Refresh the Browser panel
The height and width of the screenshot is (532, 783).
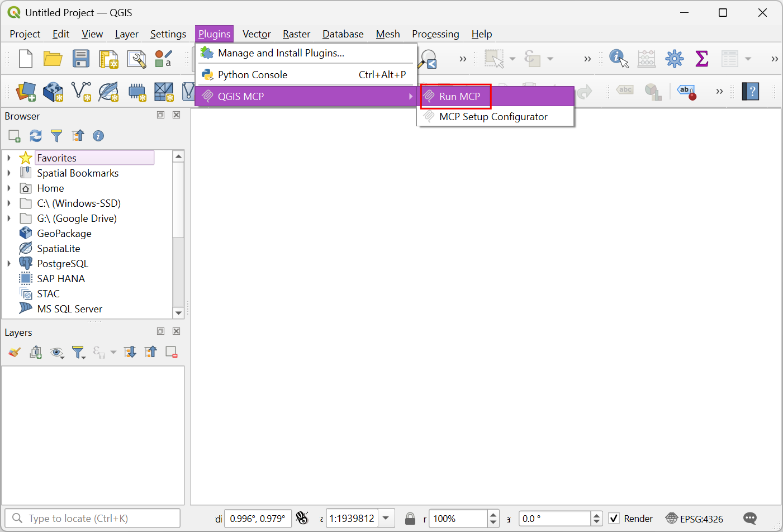36,136
